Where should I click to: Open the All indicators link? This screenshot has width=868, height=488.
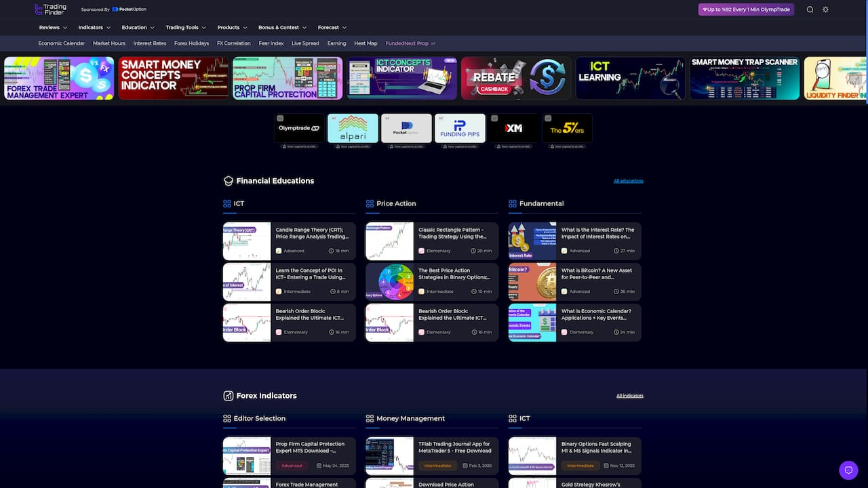tap(630, 395)
